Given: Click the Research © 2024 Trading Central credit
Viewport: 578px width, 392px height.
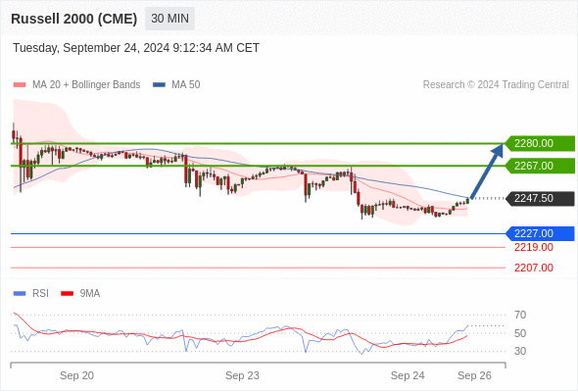Looking at the screenshot, I should pos(496,85).
